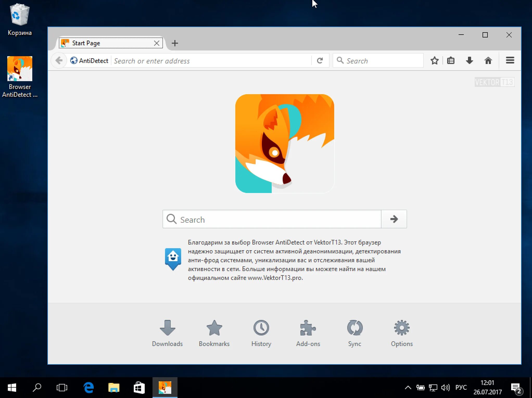Screen dimensions: 532x398
Task: Select Browser AntiDetect desktop shortcut
Action: point(20,77)
